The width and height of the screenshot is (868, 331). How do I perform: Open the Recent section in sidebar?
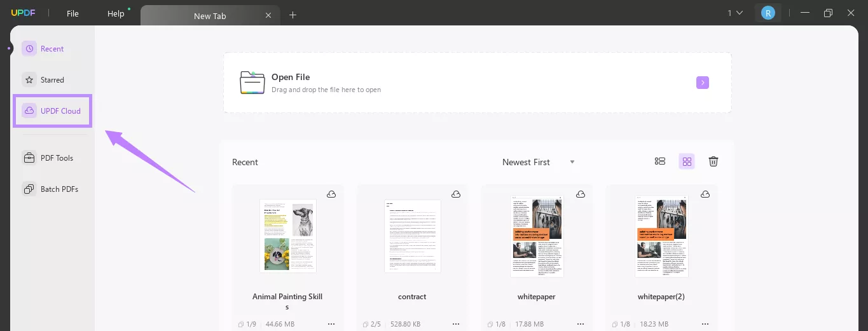(x=43, y=49)
